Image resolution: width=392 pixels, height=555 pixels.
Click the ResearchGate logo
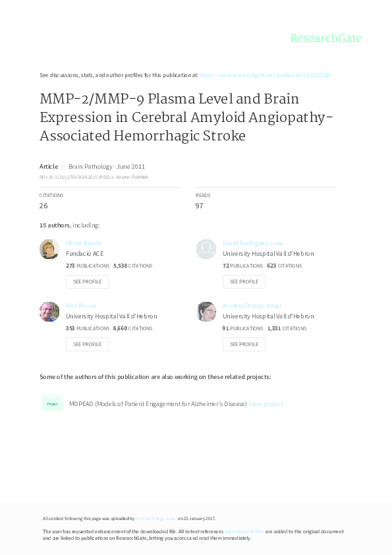click(326, 39)
